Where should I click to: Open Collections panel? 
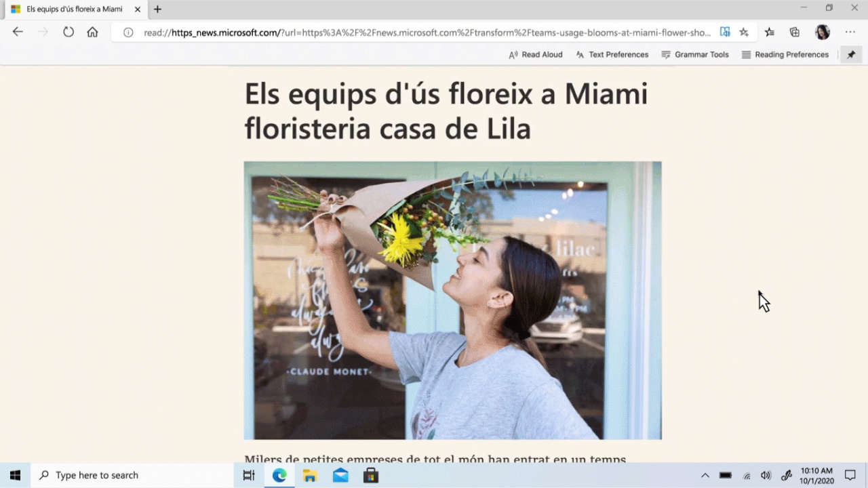coord(795,32)
